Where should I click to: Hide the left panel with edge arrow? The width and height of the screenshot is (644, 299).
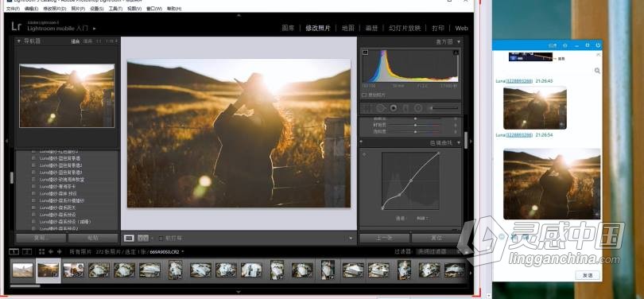click(6, 141)
